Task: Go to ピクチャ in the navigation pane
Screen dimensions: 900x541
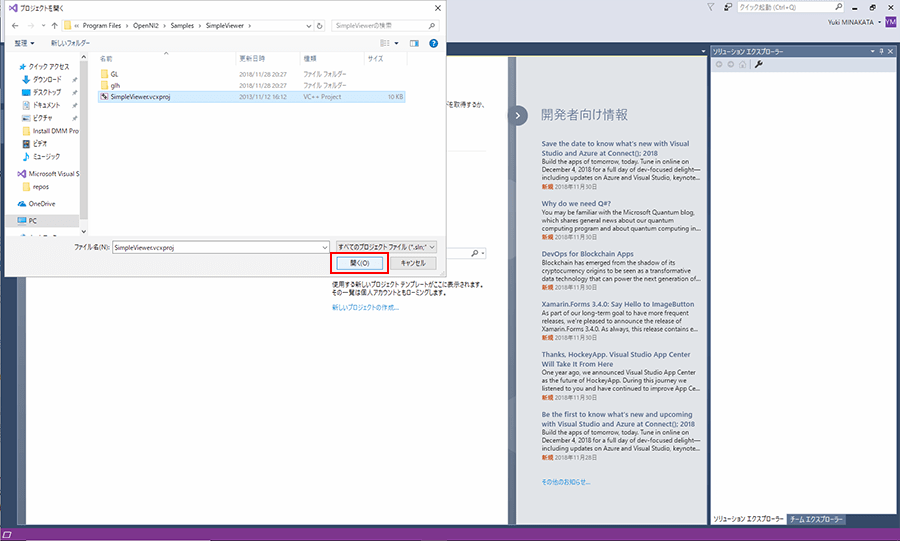Action: click(x=42, y=118)
